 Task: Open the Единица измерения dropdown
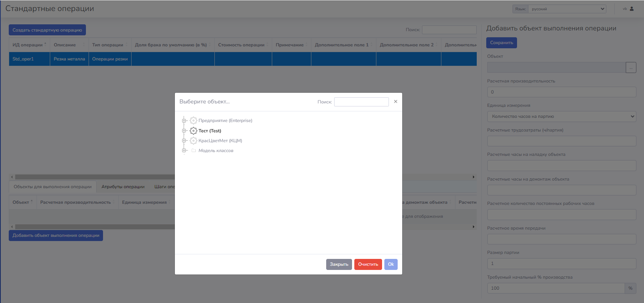tap(561, 117)
